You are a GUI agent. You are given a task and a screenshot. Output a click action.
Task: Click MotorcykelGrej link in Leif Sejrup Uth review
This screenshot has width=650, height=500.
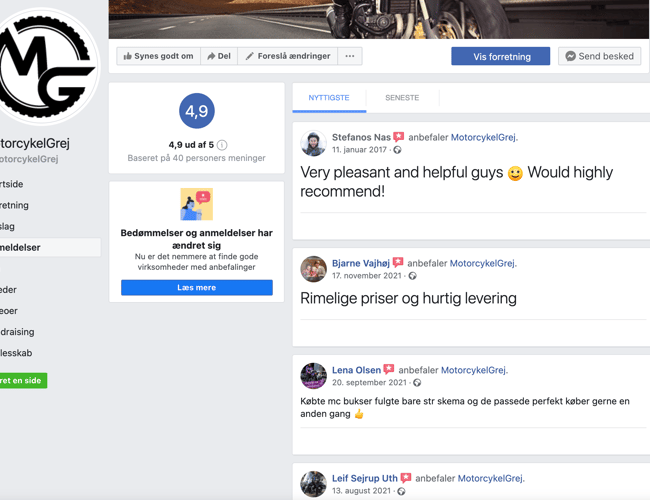[x=491, y=478]
